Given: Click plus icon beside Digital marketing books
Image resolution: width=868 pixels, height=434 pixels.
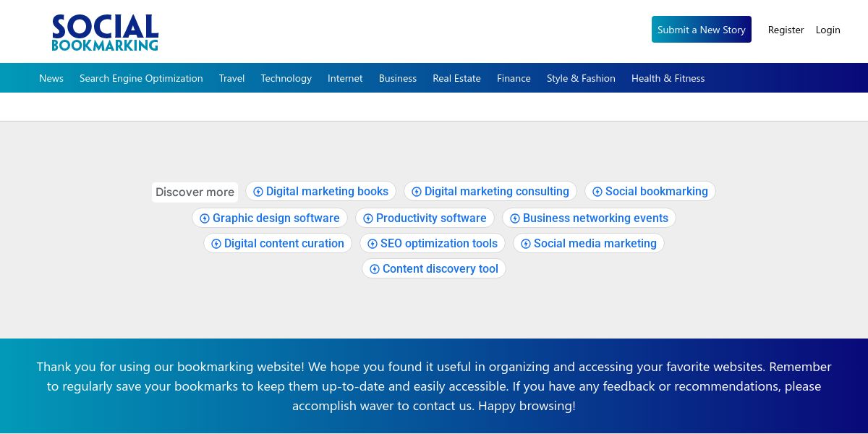Looking at the screenshot, I should click(258, 192).
